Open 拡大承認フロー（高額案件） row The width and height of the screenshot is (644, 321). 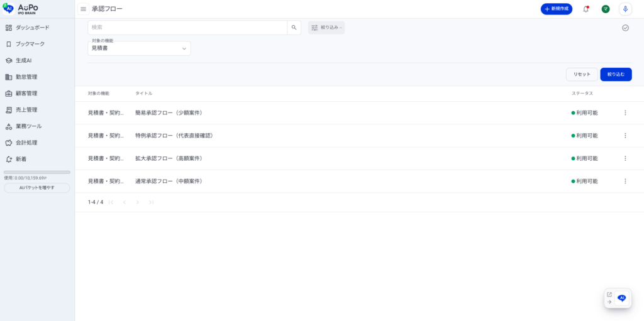(169, 158)
